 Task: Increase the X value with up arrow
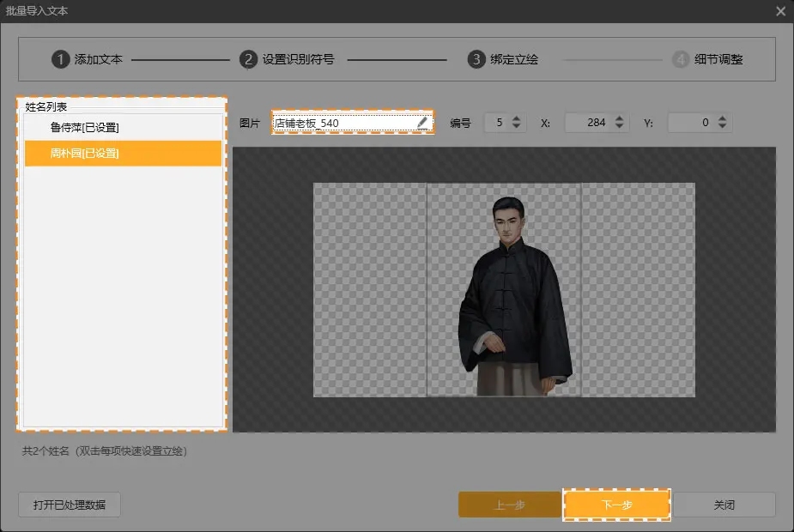(x=619, y=118)
